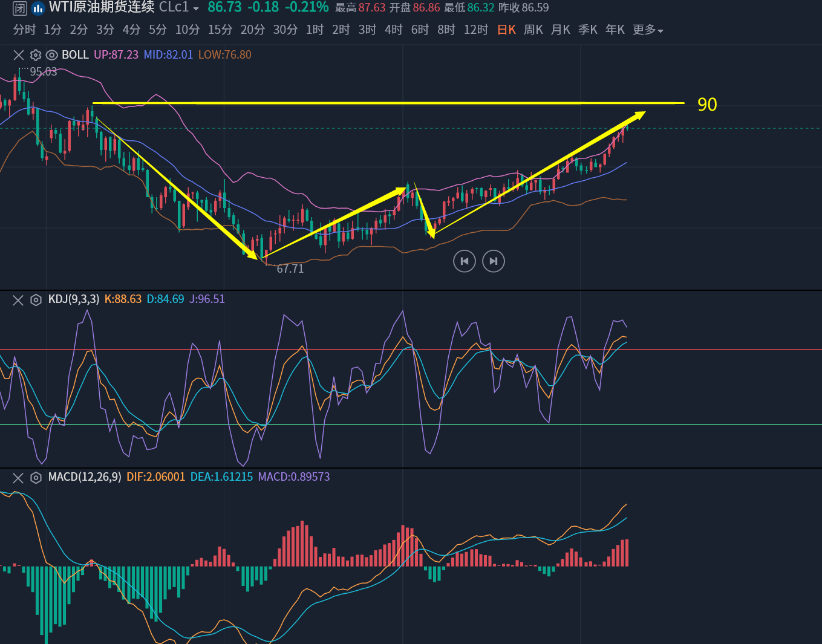
Task: Remove the KDJ indicator panel
Action: (18, 300)
